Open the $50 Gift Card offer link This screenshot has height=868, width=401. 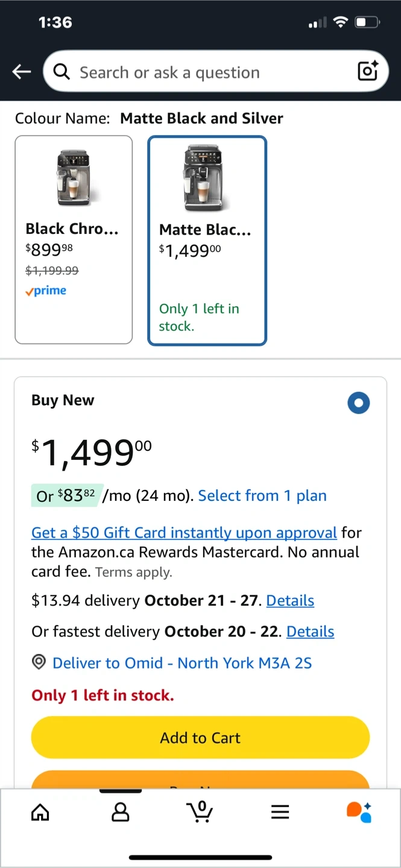tap(184, 533)
